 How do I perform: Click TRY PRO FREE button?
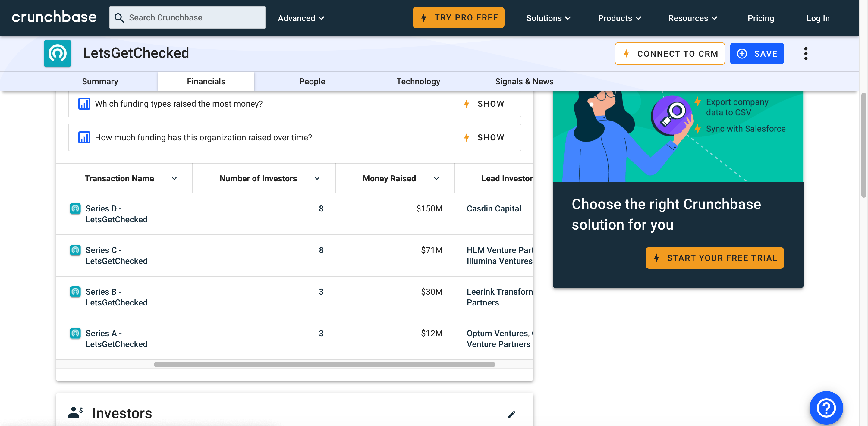pos(458,17)
